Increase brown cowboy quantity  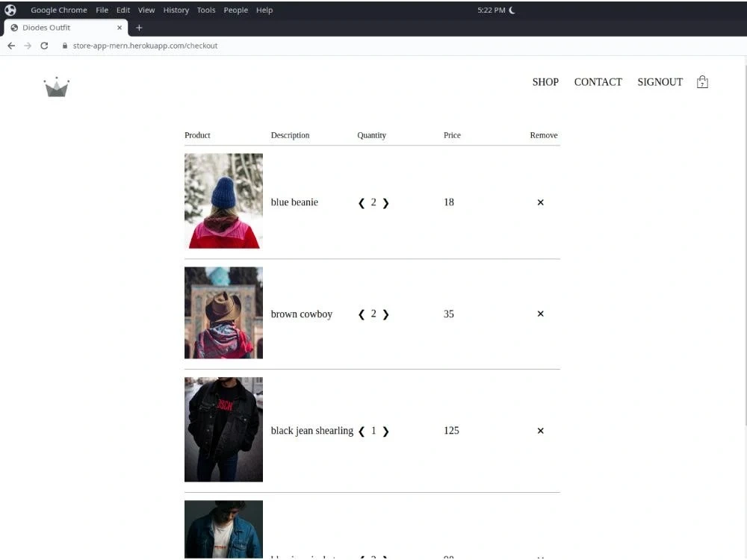click(386, 315)
